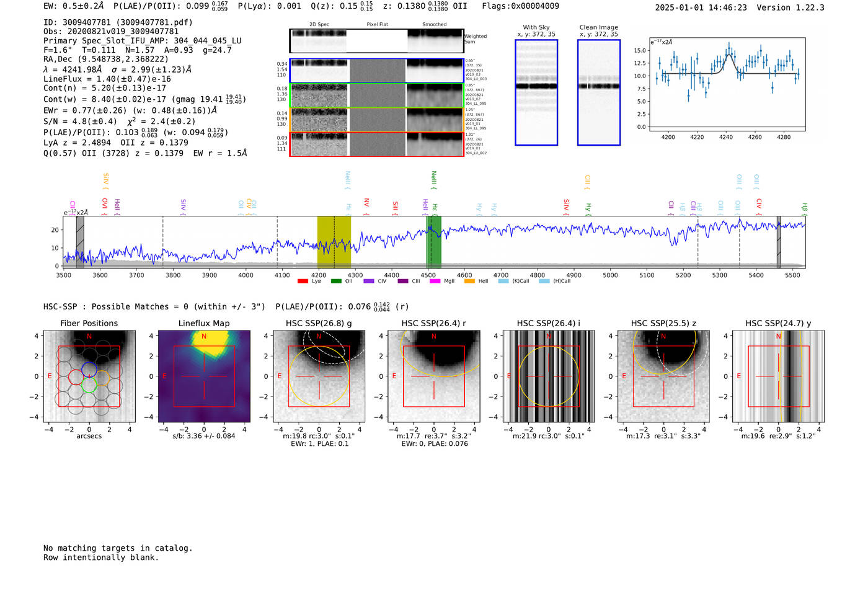Screen dimensions: 868x591
Task: Click the m:19.8 rc:3.0" caption under g image
Action: [x=319, y=436]
